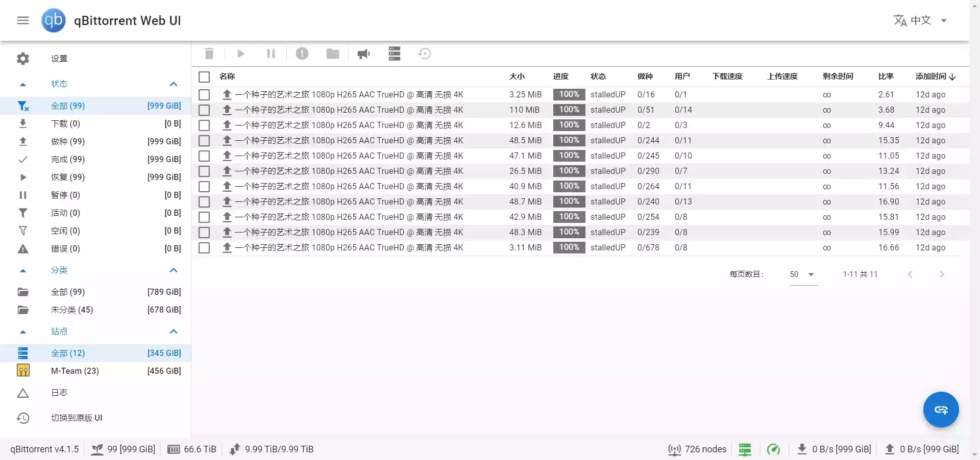Click the reannounce megaphone icon
This screenshot has height=460, width=980.
363,54
